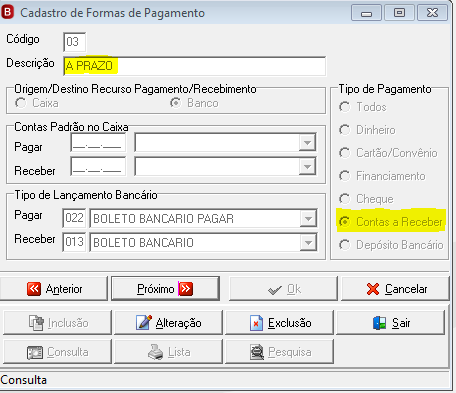Click the Descrição field containing A PRAZO
The image size is (456, 393).
(195, 66)
